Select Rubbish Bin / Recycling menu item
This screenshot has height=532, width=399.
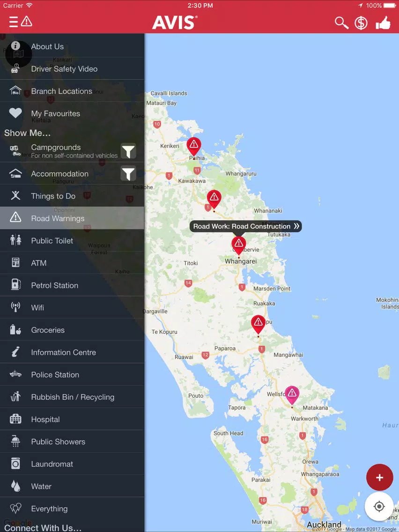[72, 397]
